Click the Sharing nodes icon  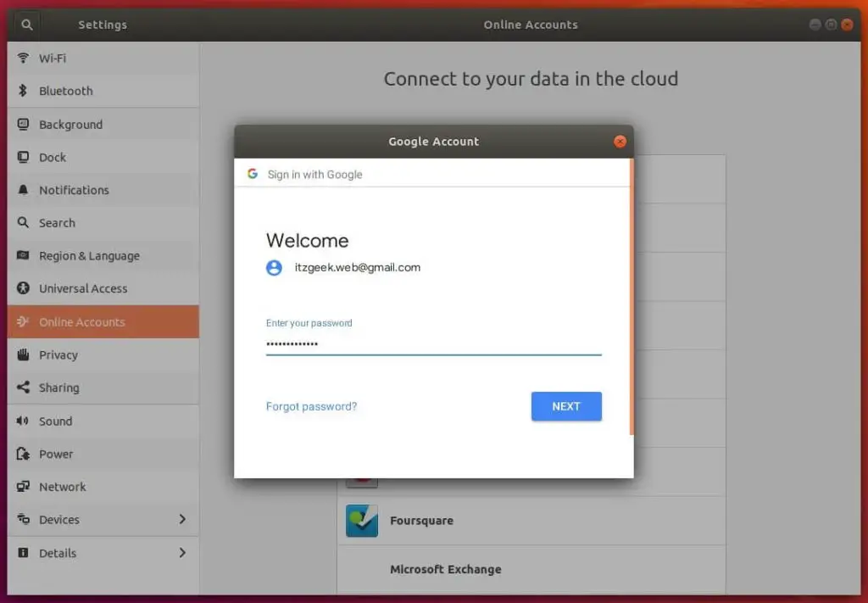(23, 387)
